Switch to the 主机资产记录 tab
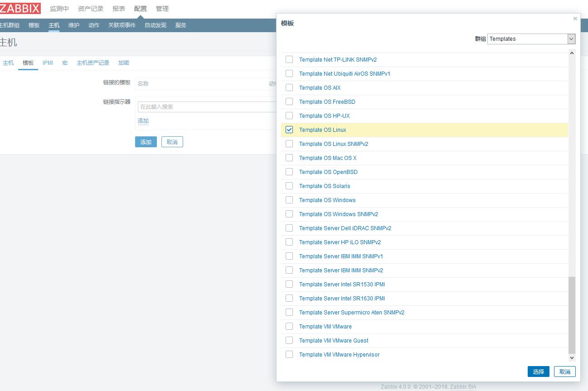This screenshot has width=588, height=391. tap(93, 63)
